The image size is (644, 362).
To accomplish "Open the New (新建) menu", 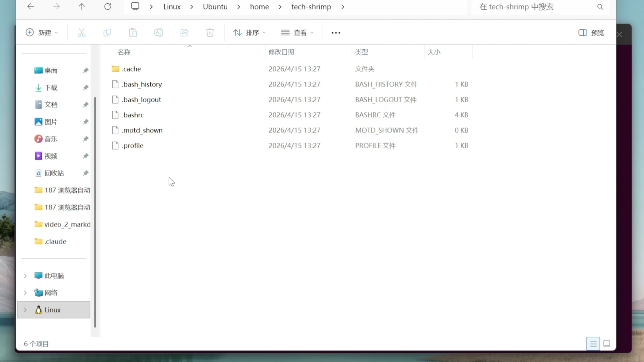I will [42, 33].
